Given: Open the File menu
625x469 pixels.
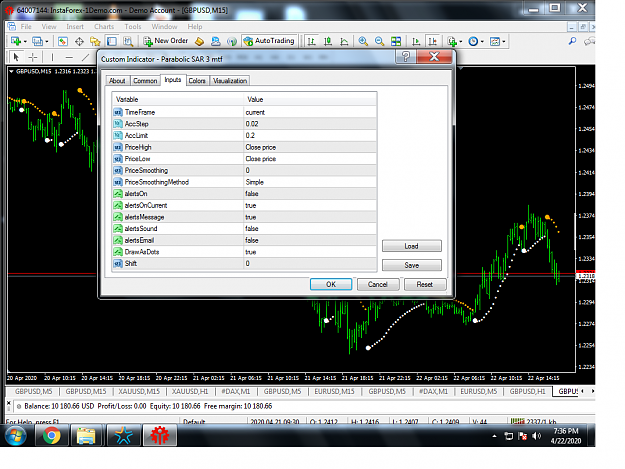Looking at the screenshot, I should tap(26, 27).
